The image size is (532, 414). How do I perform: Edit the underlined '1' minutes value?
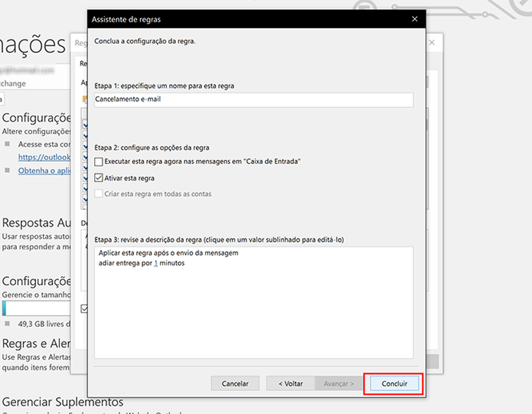point(156,263)
